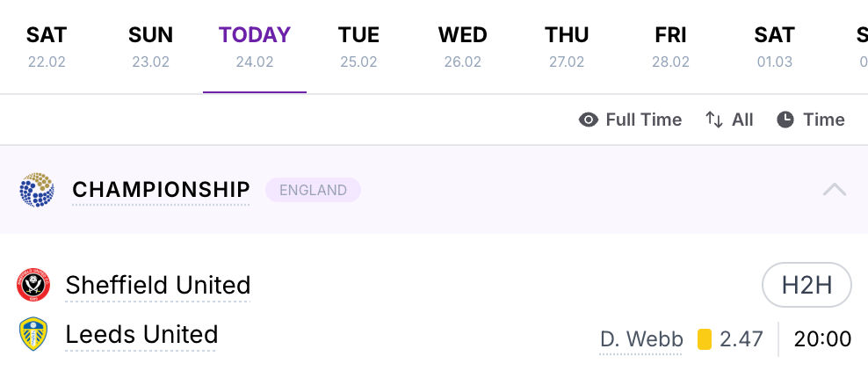Click the yellow card icon

pyautogui.click(x=704, y=339)
